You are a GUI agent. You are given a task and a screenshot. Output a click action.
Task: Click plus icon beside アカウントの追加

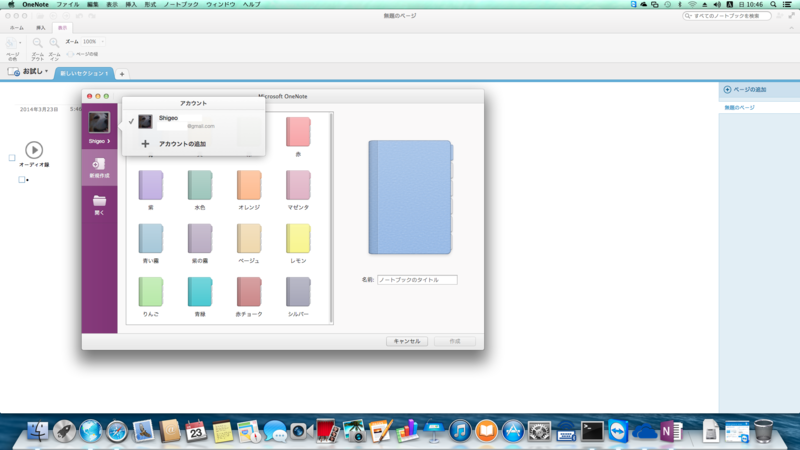[x=145, y=144]
